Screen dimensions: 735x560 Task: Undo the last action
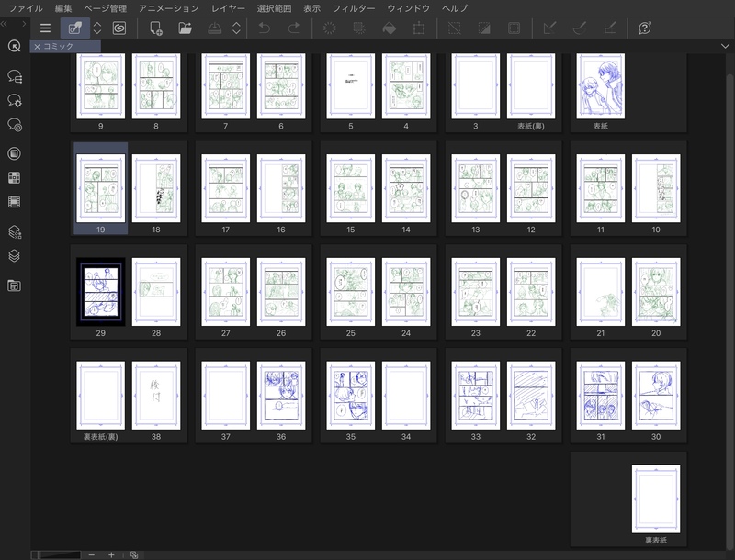click(x=265, y=28)
